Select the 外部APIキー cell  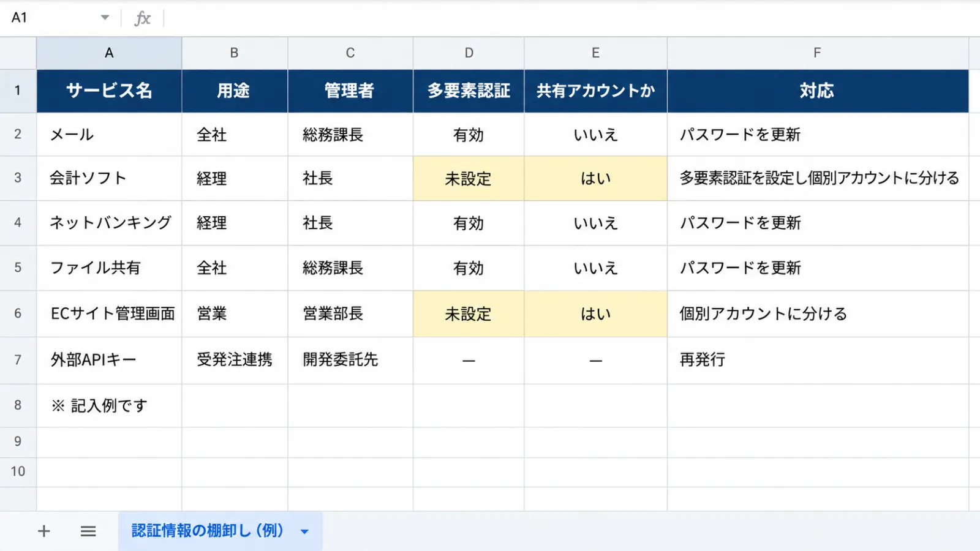(109, 360)
